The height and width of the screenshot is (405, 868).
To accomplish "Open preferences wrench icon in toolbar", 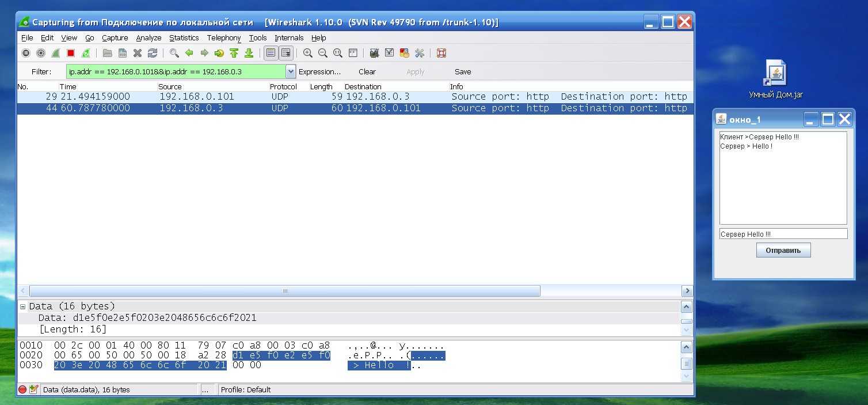I will coord(420,53).
